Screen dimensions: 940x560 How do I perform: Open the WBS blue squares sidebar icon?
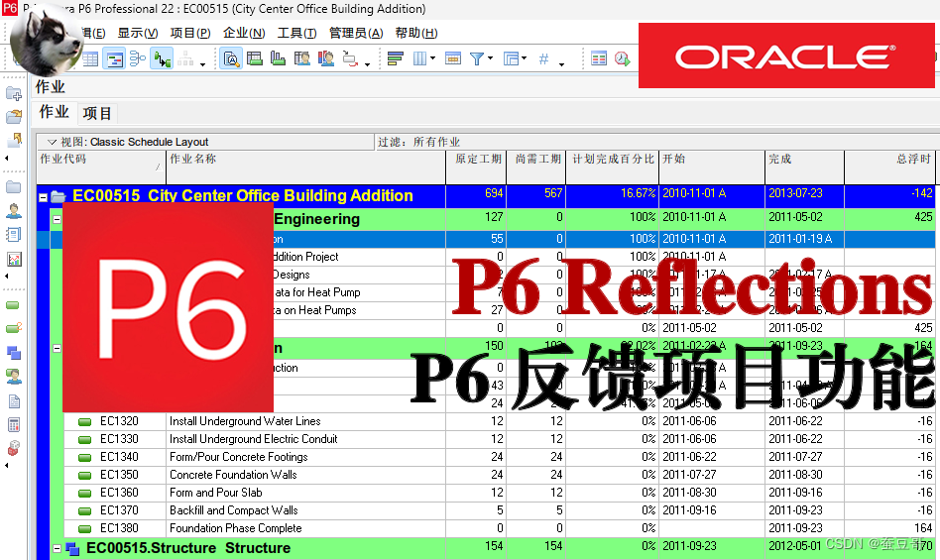pos(13,353)
